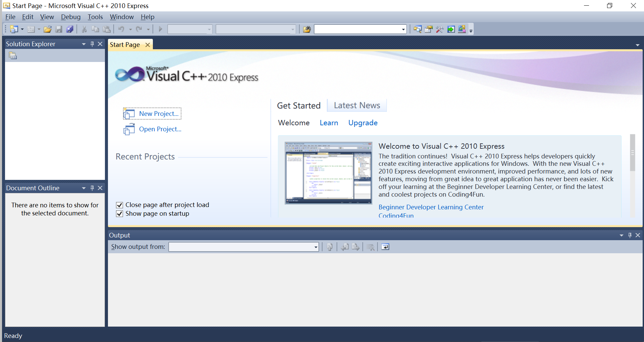Click the New Project toolbar icon
The height and width of the screenshot is (342, 644).
coord(14,29)
